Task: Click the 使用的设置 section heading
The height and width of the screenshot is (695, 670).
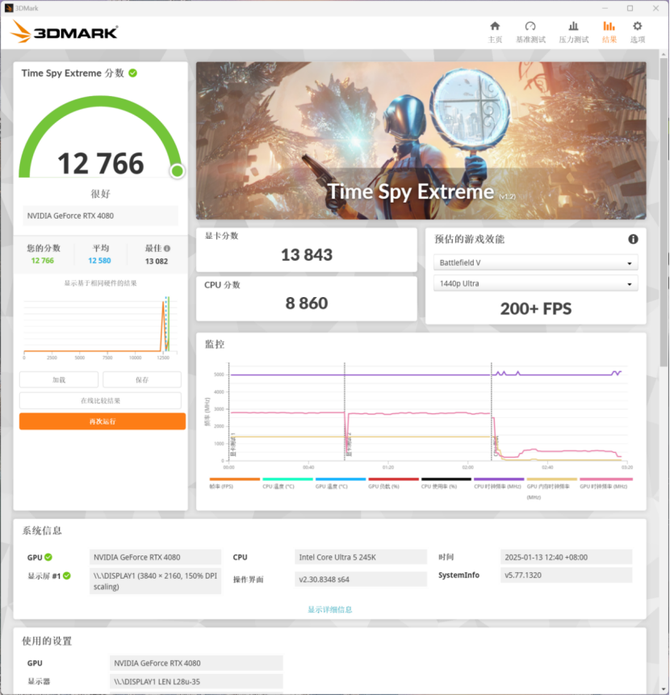Action: tap(47, 641)
